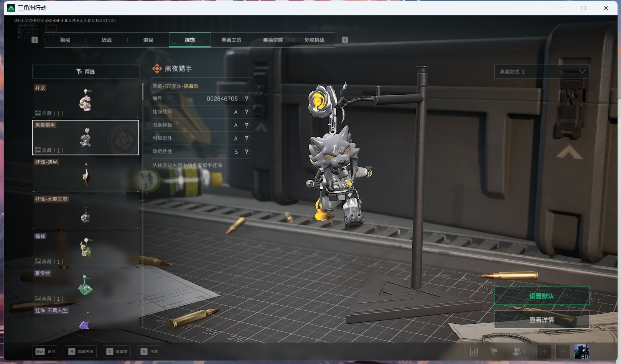The width and height of the screenshot is (621, 364).
Task: Select the 聚宝盆 charm in list
Action: pyautogui.click(x=86, y=286)
